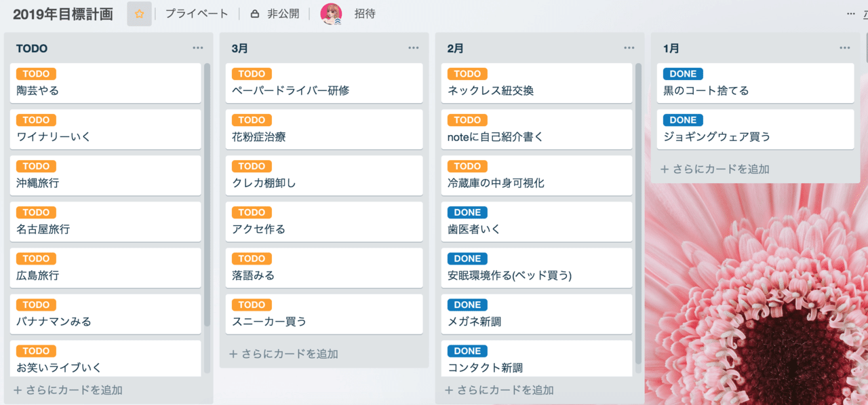Click プライベート in the header bar
Screen dimensions: 868x405
click(197, 13)
